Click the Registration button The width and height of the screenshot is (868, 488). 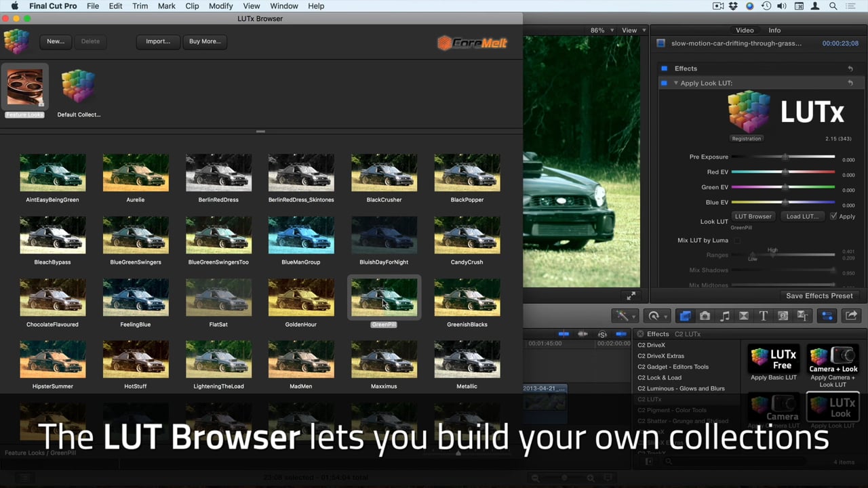tap(746, 138)
